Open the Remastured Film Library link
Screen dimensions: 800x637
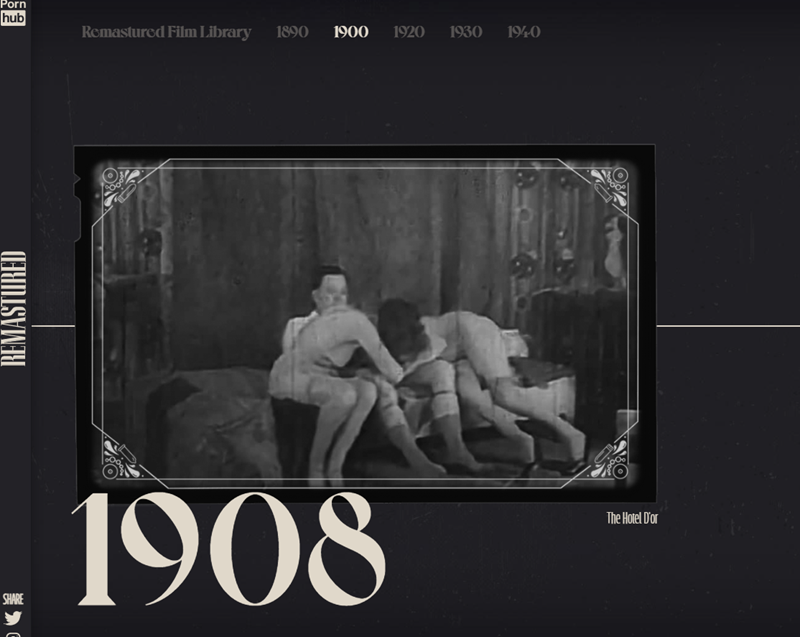pos(166,32)
